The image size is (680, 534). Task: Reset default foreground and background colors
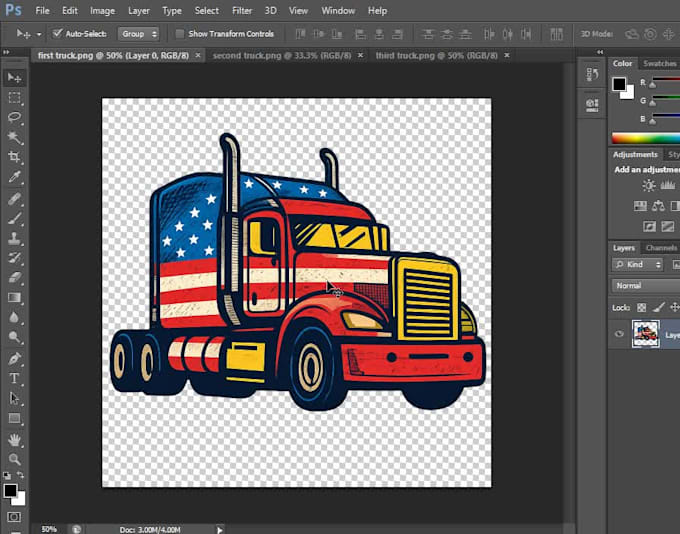point(7,475)
